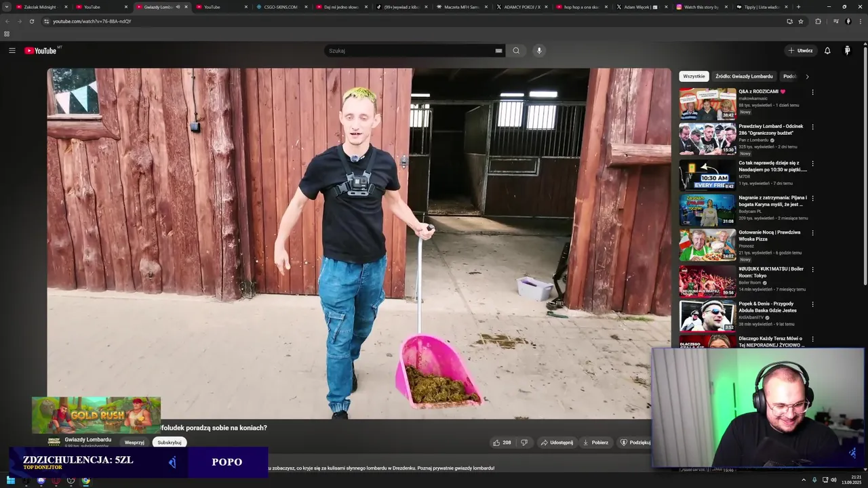Open the tab search dropdown arrow

(6, 7)
